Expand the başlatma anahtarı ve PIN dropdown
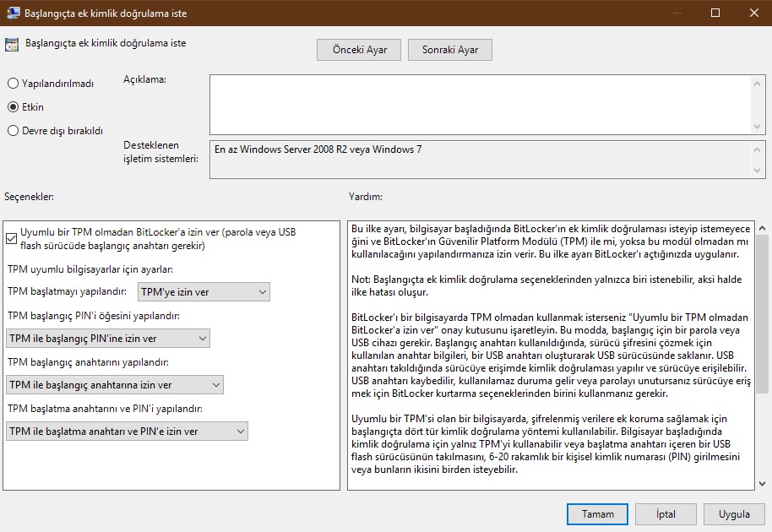 click(127, 432)
